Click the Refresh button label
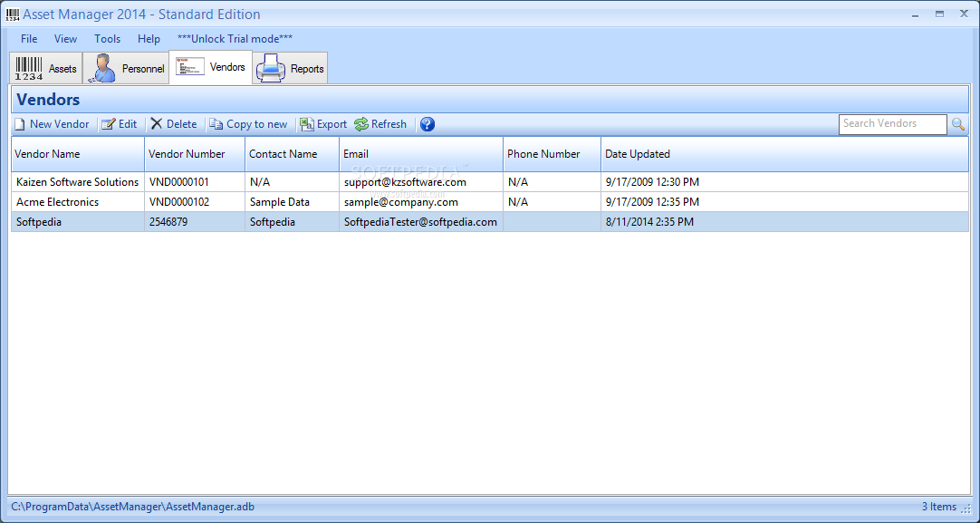This screenshot has height=523, width=980. coord(389,124)
